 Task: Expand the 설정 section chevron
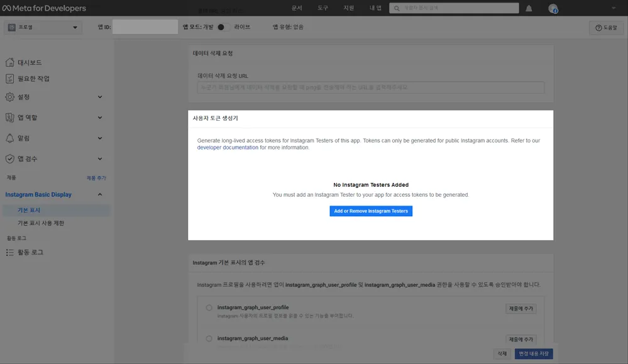(100, 97)
